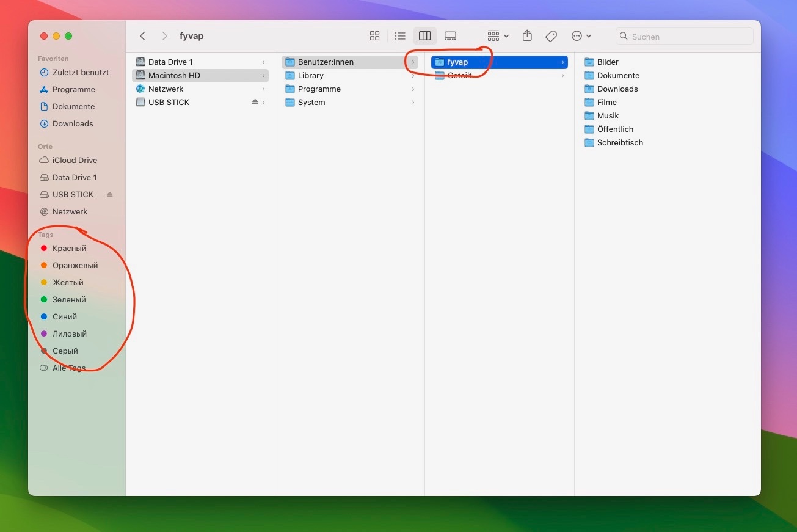The image size is (797, 532).
Task: Select the Programme folder in the second column
Action: click(x=350, y=89)
